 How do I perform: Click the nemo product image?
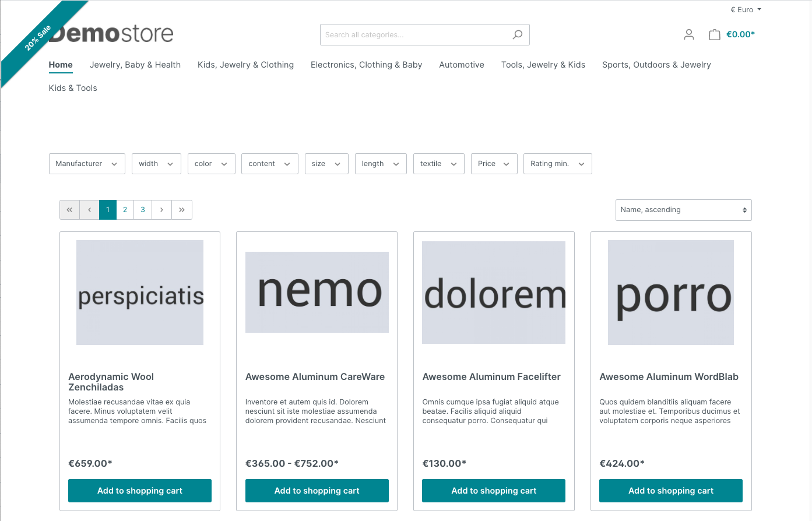point(317,292)
